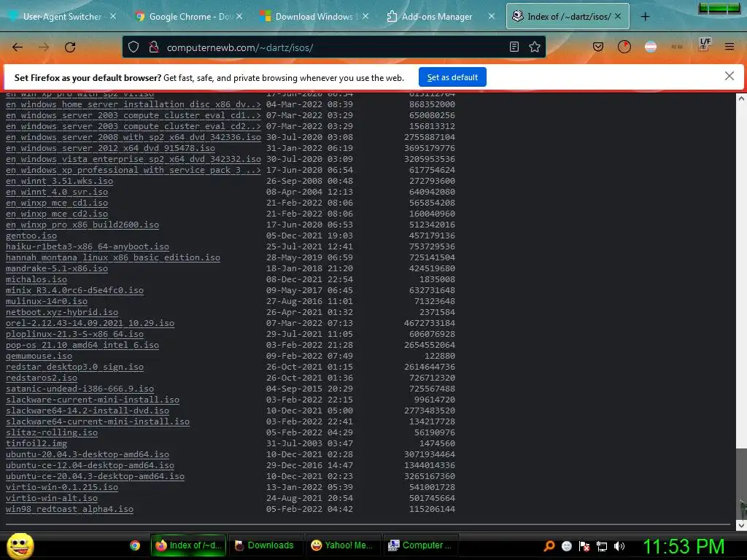Download tinfoil2.img
Viewport: 747px width, 560px height.
[x=36, y=444]
